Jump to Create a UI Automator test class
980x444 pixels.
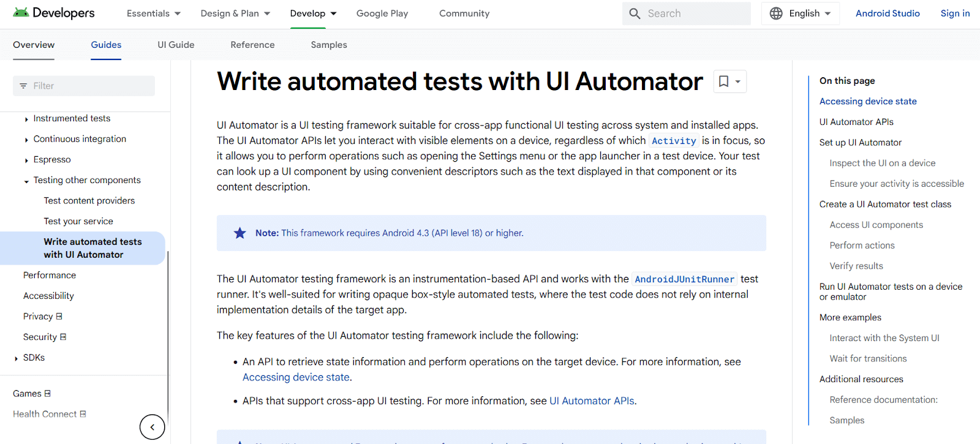(885, 205)
